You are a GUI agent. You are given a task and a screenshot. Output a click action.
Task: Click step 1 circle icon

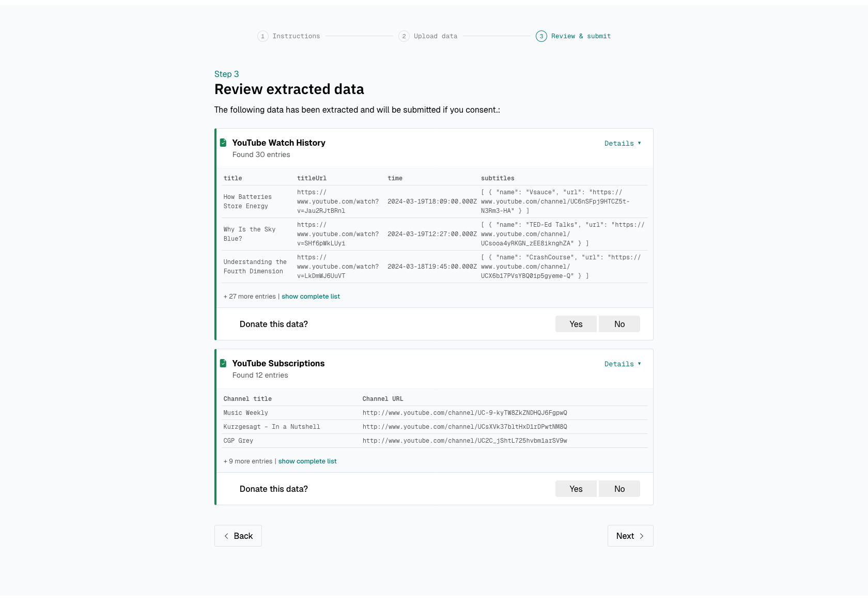pyautogui.click(x=262, y=36)
